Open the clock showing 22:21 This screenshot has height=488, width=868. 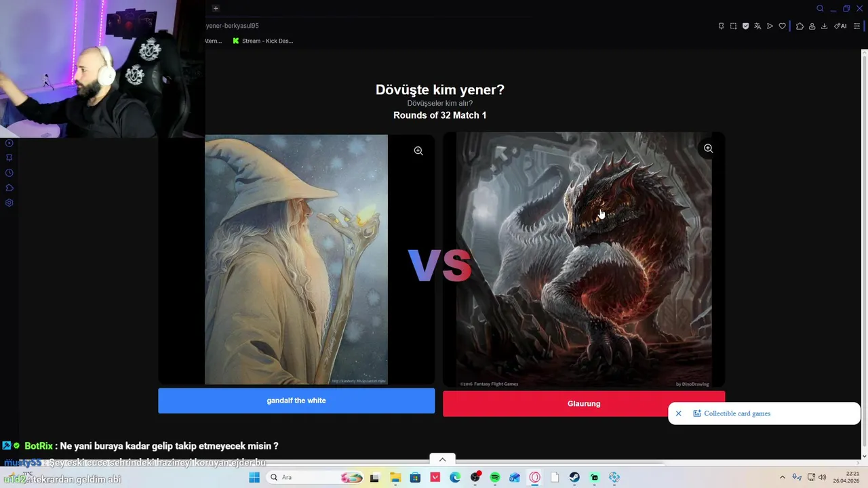point(846,477)
